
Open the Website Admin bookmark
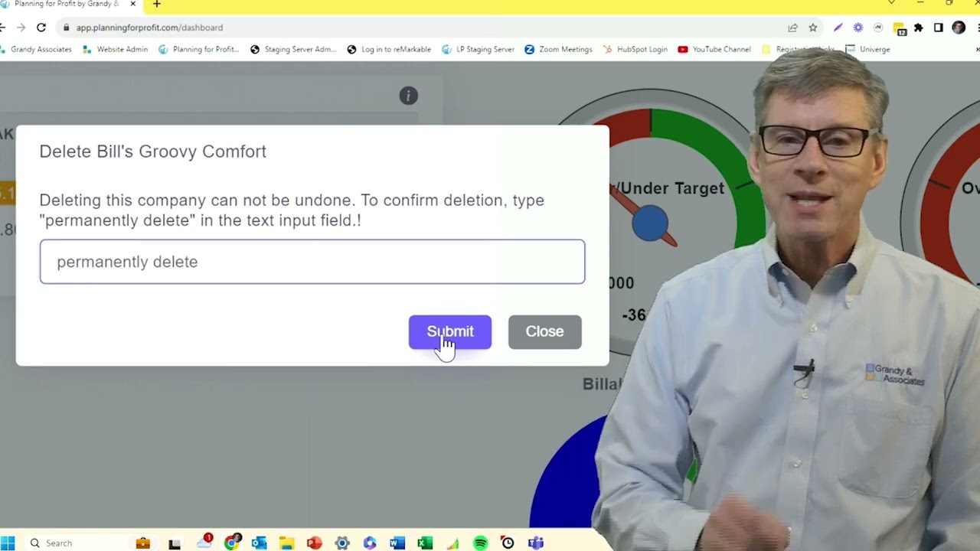tap(116, 49)
